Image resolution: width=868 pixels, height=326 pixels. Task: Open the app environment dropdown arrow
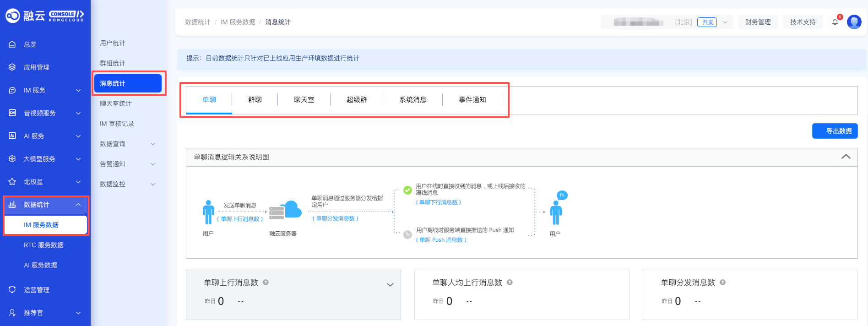click(725, 22)
